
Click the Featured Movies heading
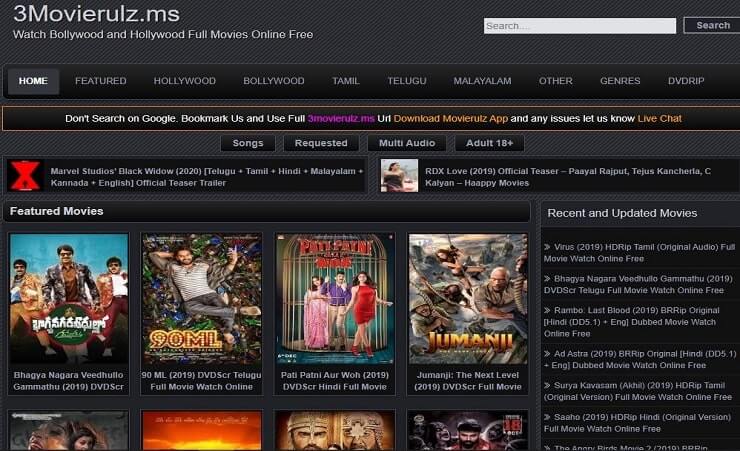point(57,211)
